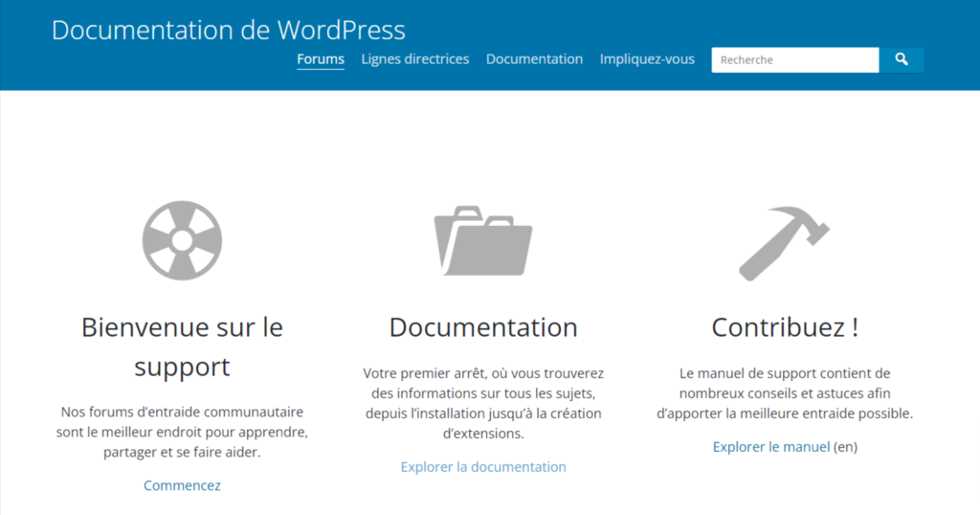Screen dimensions: 980x515
Task: Open the Forums menu item
Action: pos(321,59)
